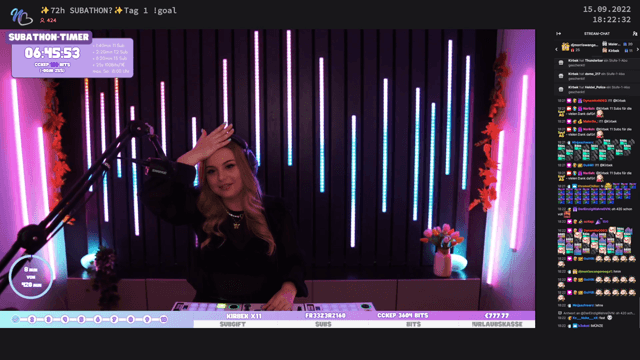Image resolution: width=640 pixels, height=360 pixels.
Task: Open the chat community users list icon
Action: (635, 33)
